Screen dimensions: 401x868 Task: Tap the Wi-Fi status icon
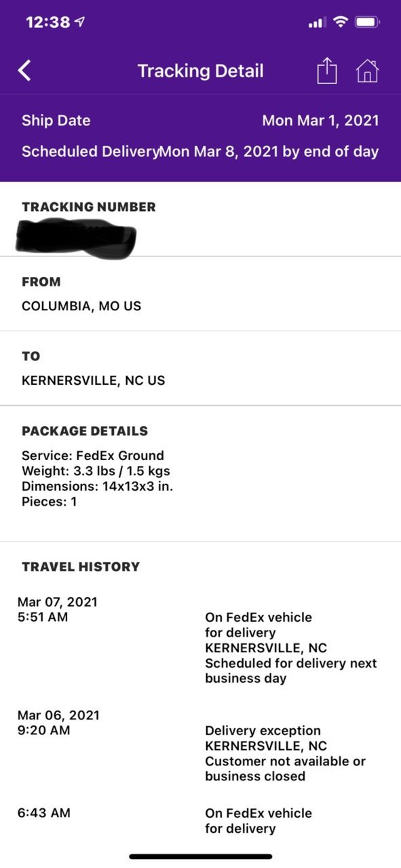pos(339,22)
